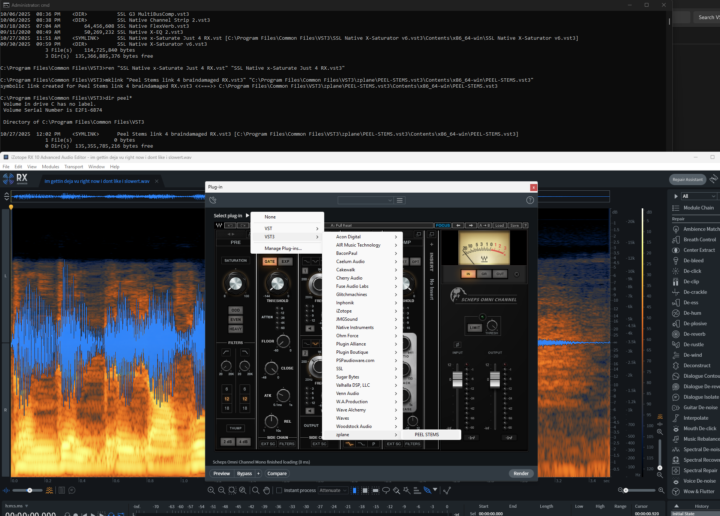Select PEEL STEMS plugin entry

(432, 434)
